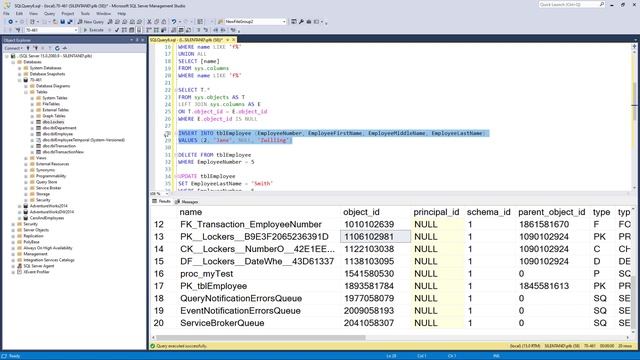Select the PK_tblEmployee result cell
The height and width of the screenshot is (360, 640).
[213, 286]
